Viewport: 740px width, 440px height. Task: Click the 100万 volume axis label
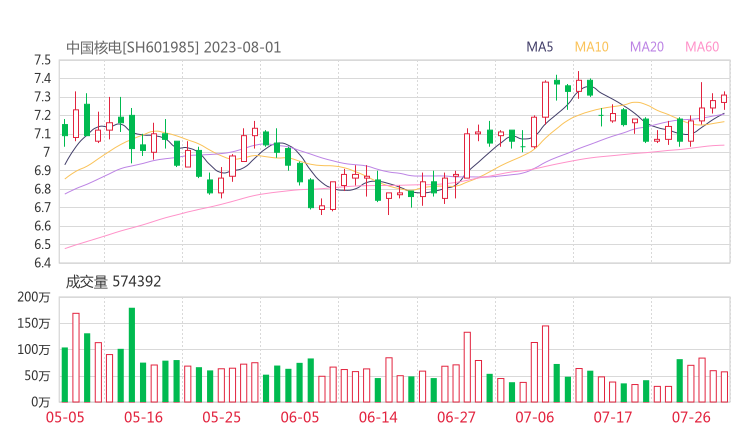click(x=34, y=350)
